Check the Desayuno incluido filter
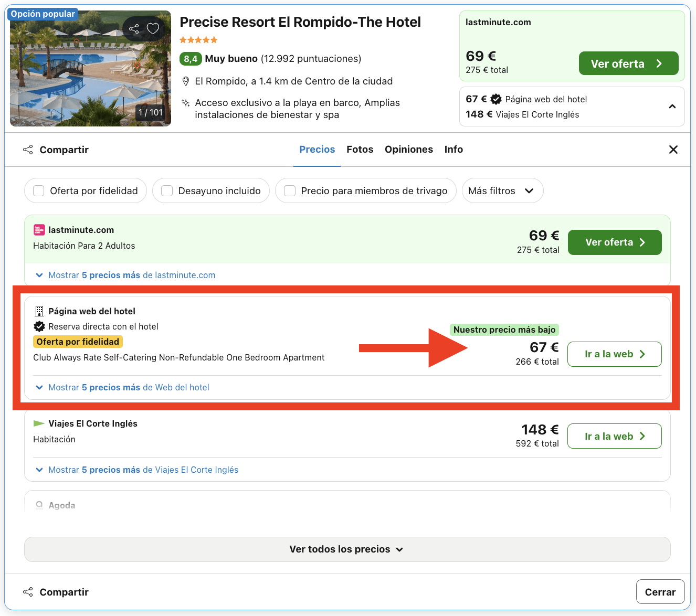This screenshot has width=696, height=616. (x=167, y=190)
